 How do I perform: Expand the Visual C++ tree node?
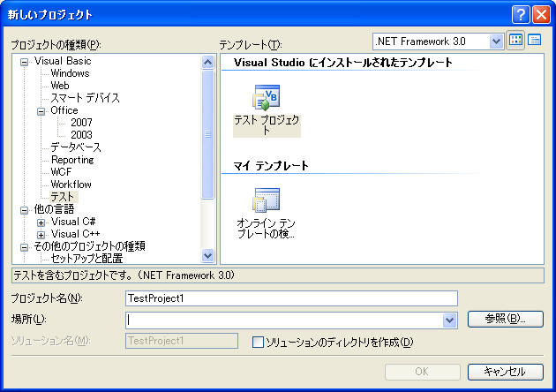(41, 235)
